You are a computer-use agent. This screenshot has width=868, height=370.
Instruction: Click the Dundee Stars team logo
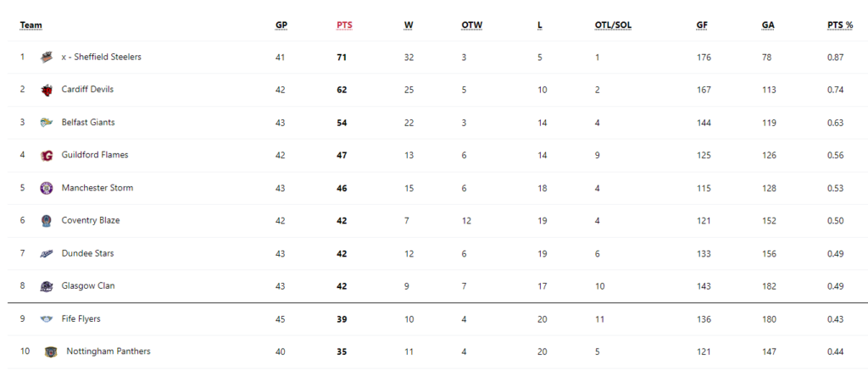click(x=47, y=254)
